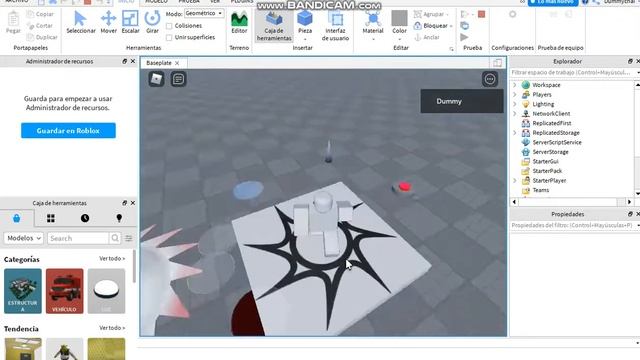Choose the Escalar tool
This screenshot has width=640, height=360.
pos(130,22)
